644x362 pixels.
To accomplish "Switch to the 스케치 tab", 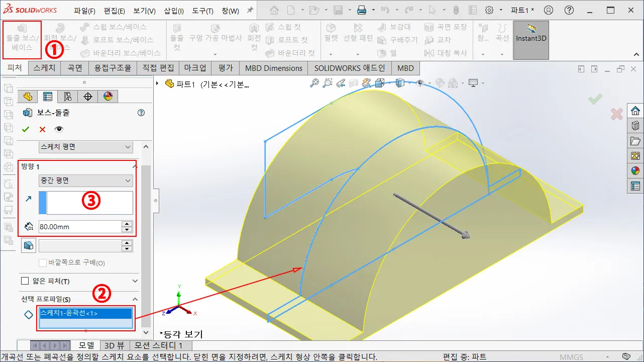I will click(45, 68).
